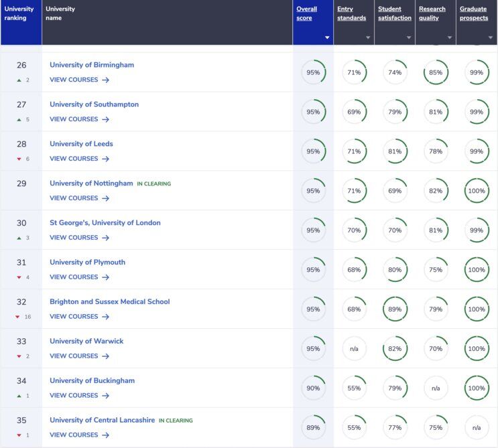498x448 pixels.
Task: Sort by Research quality header link
Action: click(x=432, y=13)
